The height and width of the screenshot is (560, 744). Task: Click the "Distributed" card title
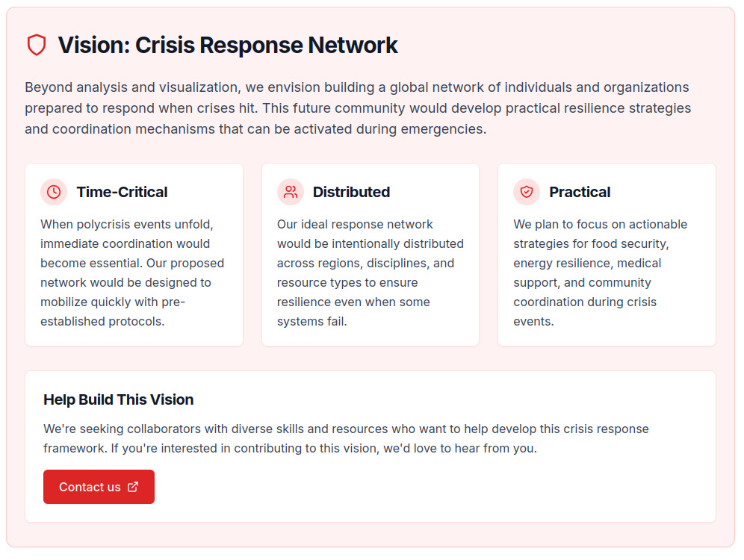point(351,192)
